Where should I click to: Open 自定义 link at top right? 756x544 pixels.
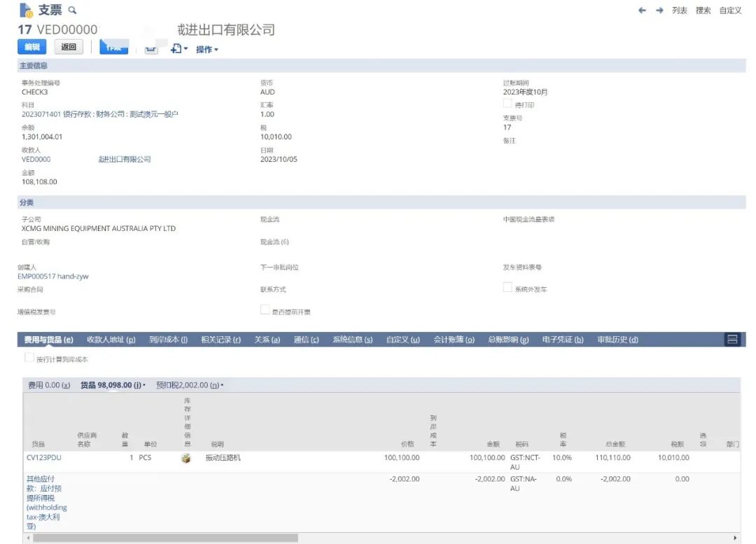click(x=730, y=10)
